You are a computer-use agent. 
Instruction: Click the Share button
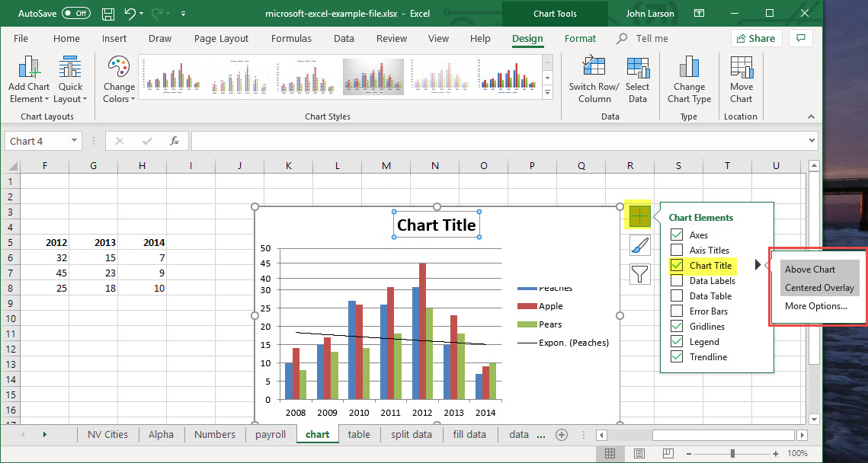tap(754, 38)
